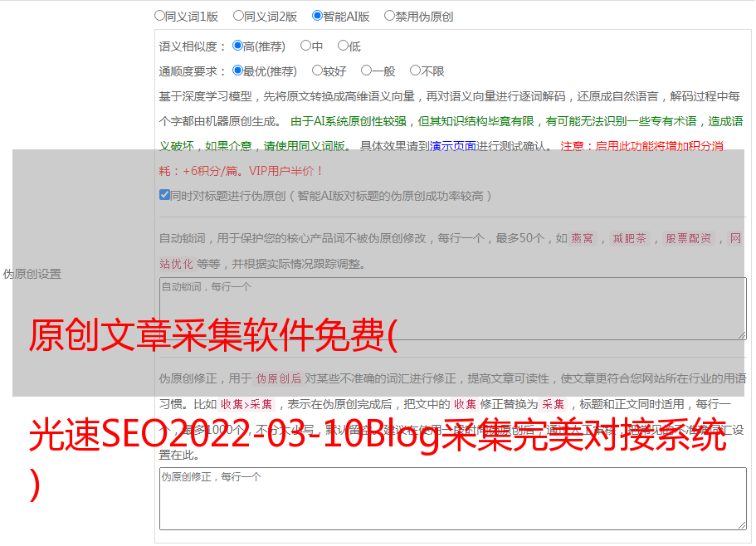Select the 同义词2版 radio option
756x546 pixels.
click(238, 16)
